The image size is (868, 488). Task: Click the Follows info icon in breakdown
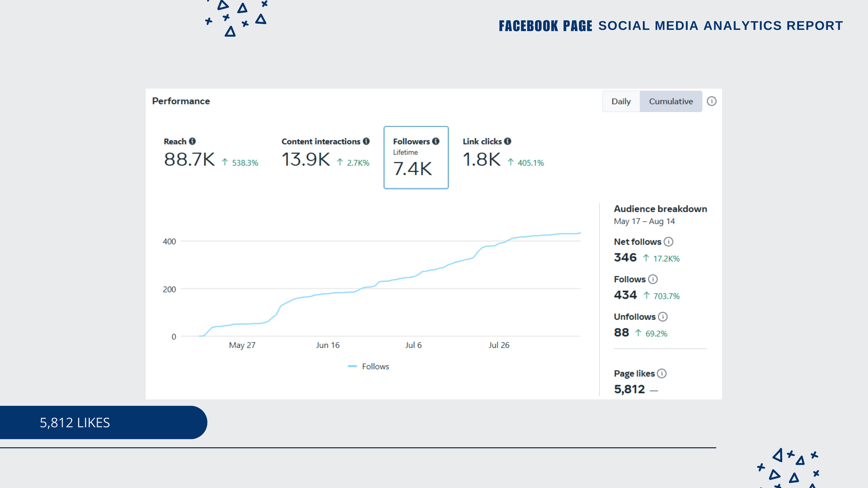click(653, 279)
